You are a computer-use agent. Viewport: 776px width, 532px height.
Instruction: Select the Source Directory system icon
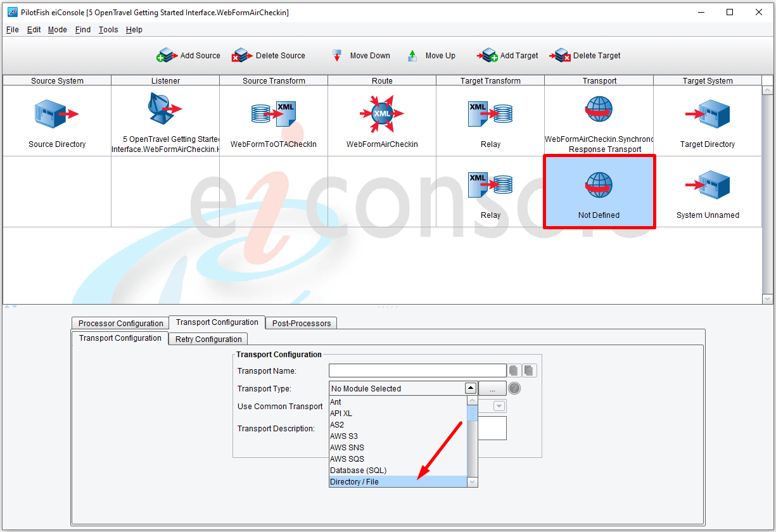coord(56,114)
